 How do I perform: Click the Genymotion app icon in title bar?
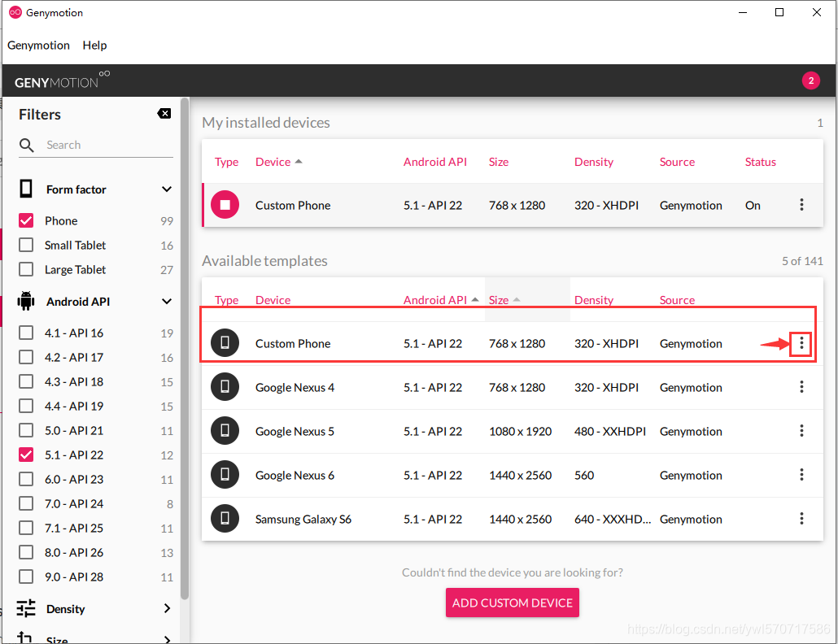15,12
